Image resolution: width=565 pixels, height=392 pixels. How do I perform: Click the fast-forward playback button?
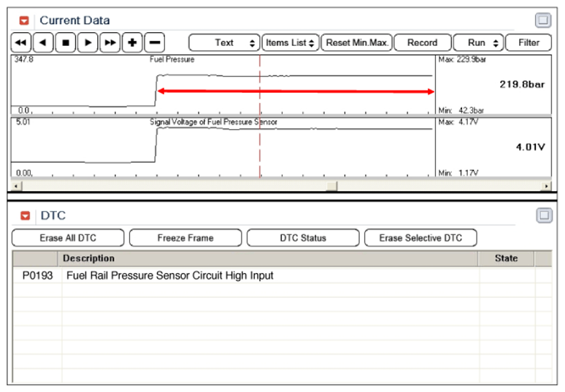tap(110, 43)
